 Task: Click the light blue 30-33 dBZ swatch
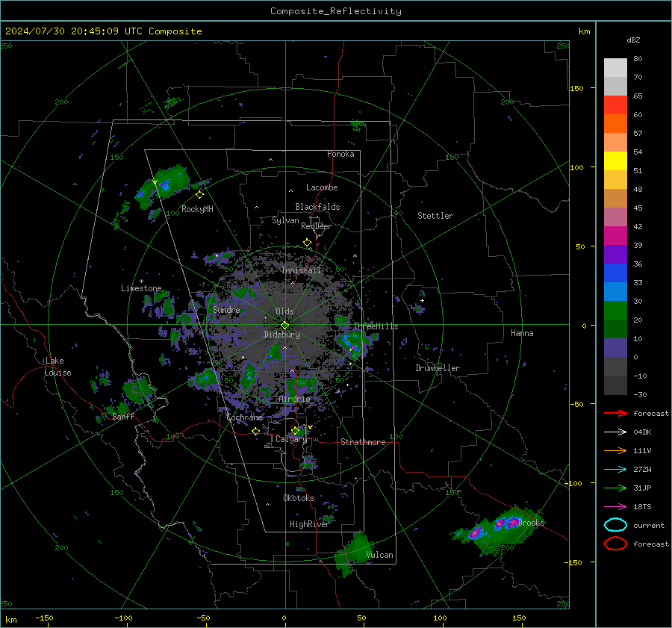point(615,291)
